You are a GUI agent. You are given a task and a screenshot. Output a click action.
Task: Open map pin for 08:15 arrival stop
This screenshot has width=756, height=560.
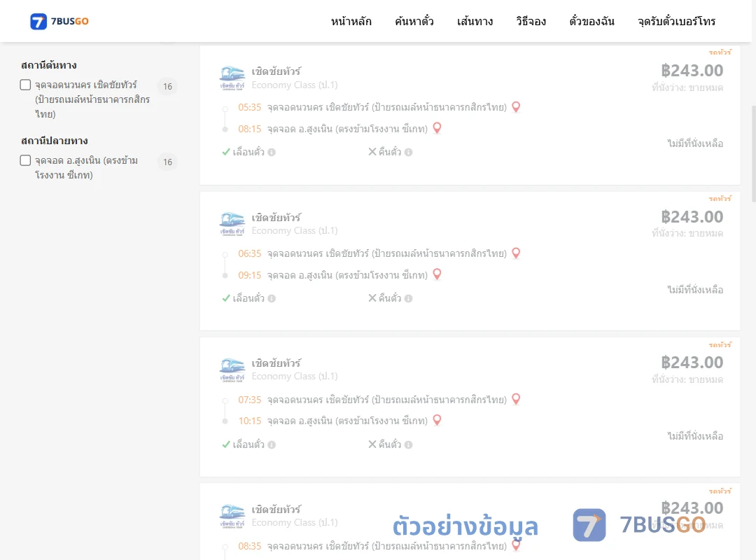(x=437, y=128)
